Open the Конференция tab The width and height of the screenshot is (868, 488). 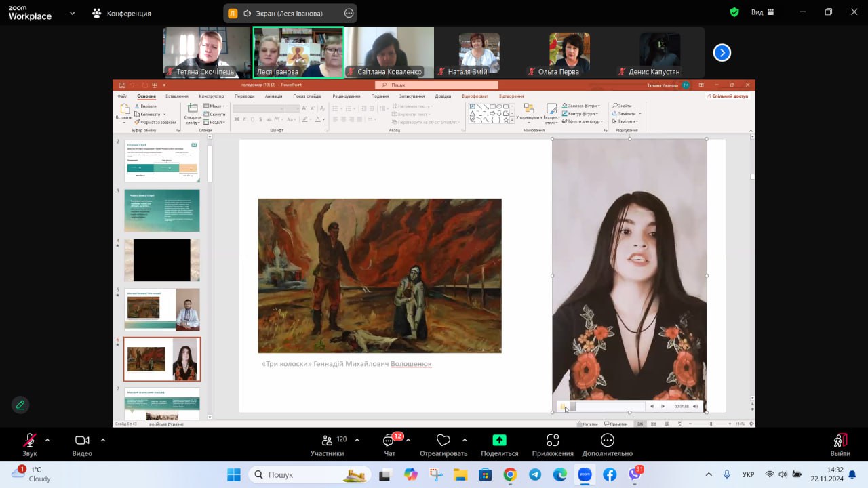tap(121, 13)
